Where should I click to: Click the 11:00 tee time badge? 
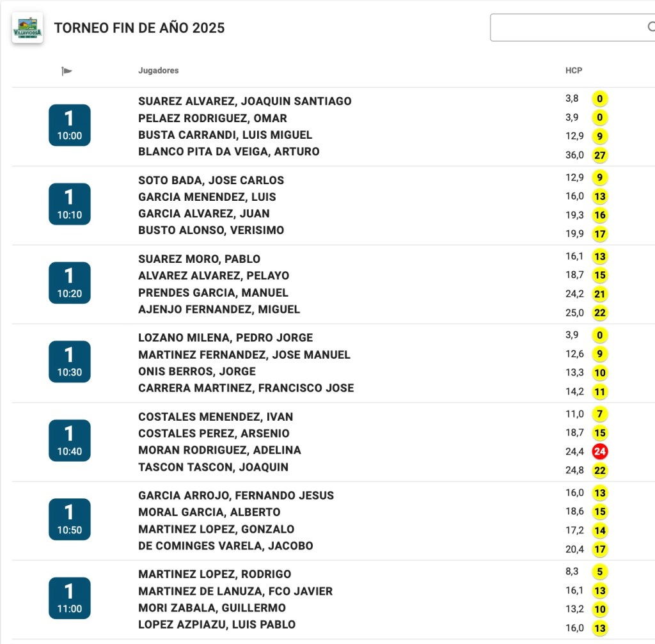[x=70, y=598]
